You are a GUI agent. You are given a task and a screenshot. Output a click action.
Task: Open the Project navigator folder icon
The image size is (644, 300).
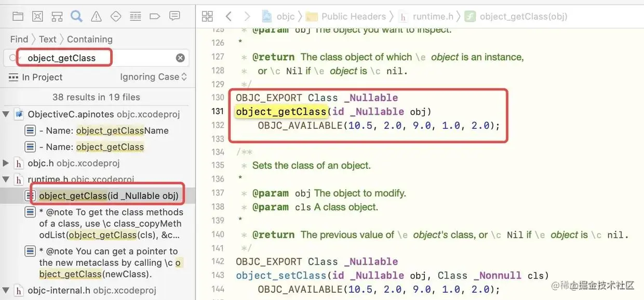click(18, 16)
